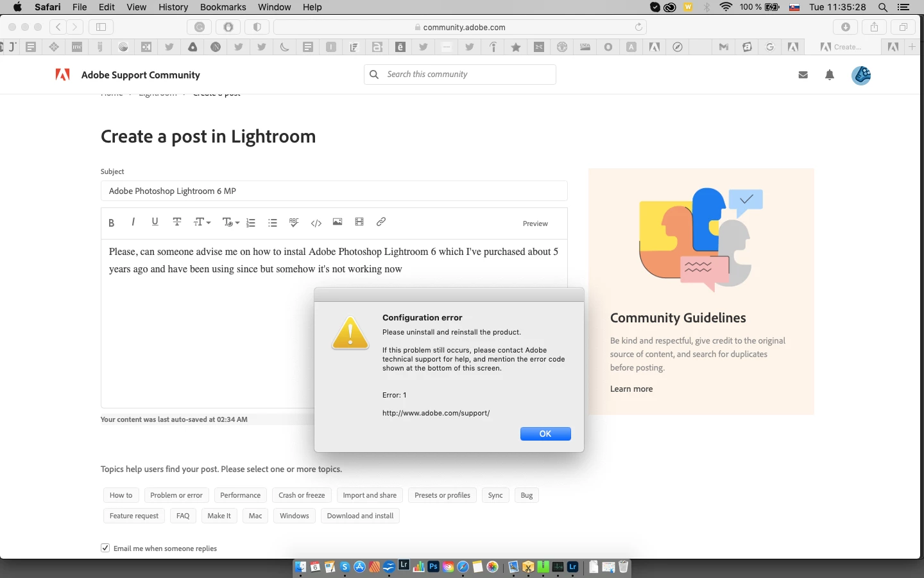Open the History menu
This screenshot has height=578, width=924.
coord(173,7)
